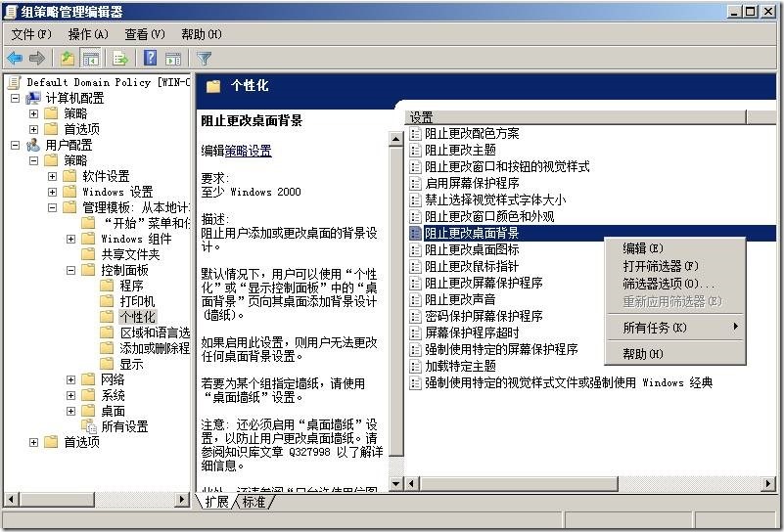Open the 文件(F) menu
The image size is (784, 532).
(31, 34)
